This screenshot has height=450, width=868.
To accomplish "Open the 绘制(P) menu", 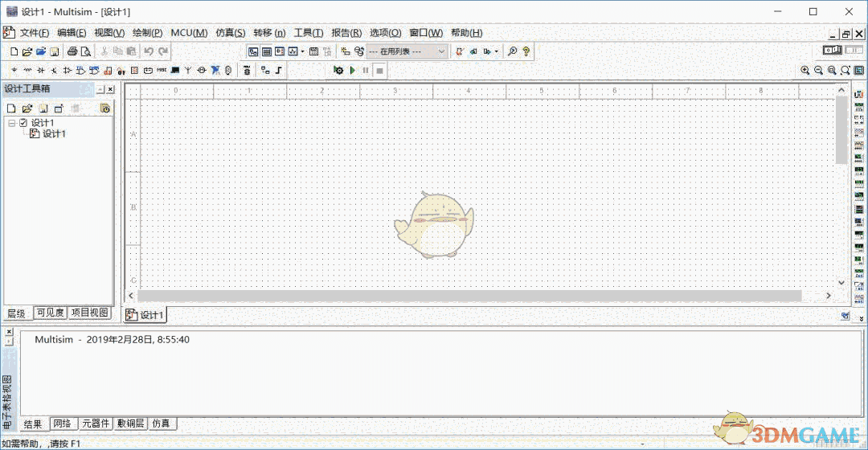I will 147,33.
